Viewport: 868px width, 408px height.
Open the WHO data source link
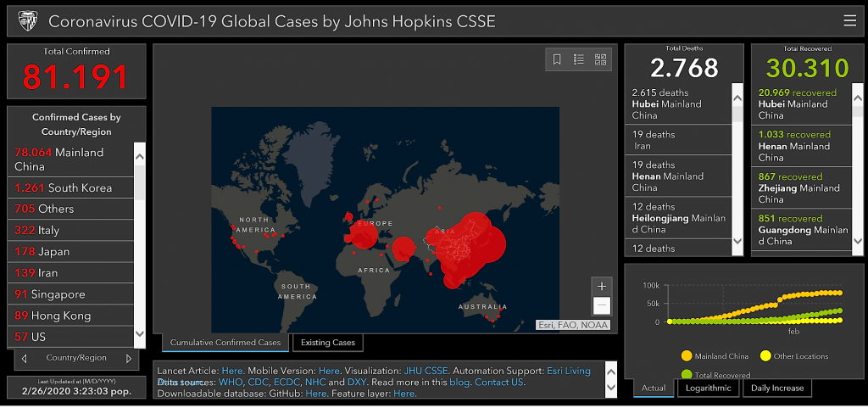coord(231,383)
